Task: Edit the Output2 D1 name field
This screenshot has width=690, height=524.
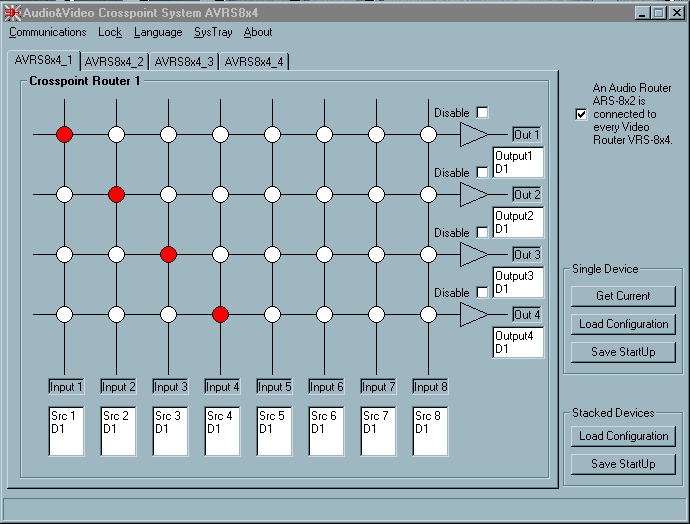Action: (518, 223)
